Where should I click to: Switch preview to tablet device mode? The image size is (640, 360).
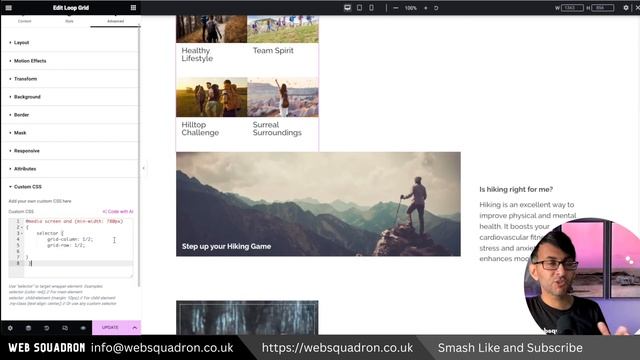pos(359,8)
